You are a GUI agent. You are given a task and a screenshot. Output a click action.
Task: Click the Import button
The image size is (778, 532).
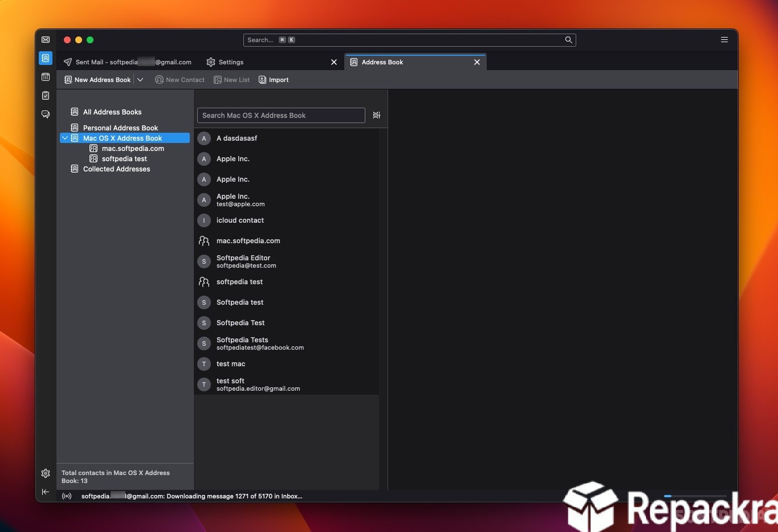tap(274, 80)
